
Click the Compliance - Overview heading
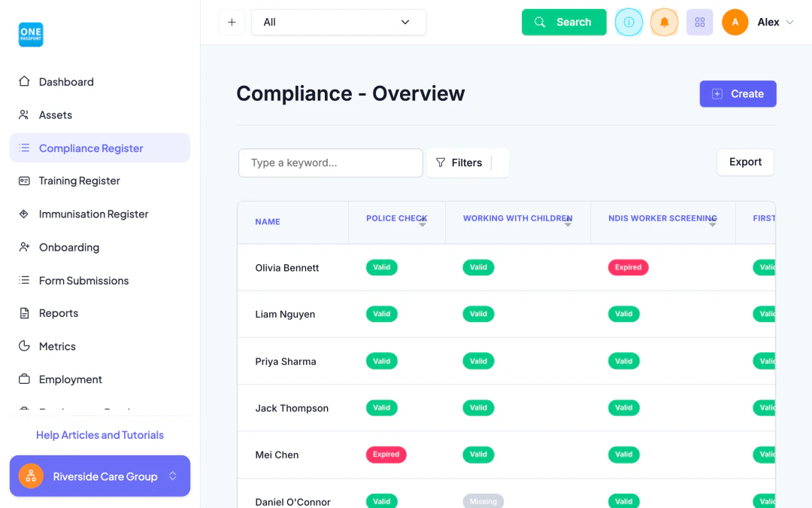(x=350, y=94)
